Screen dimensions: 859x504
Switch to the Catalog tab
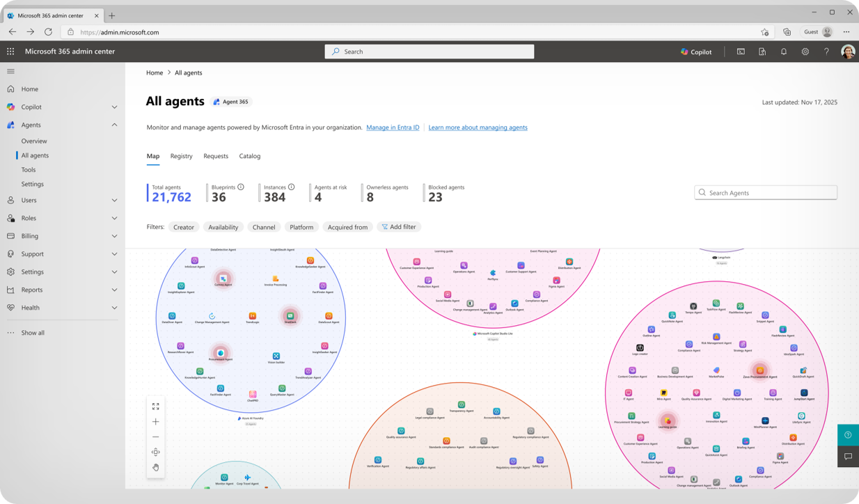[x=249, y=156]
